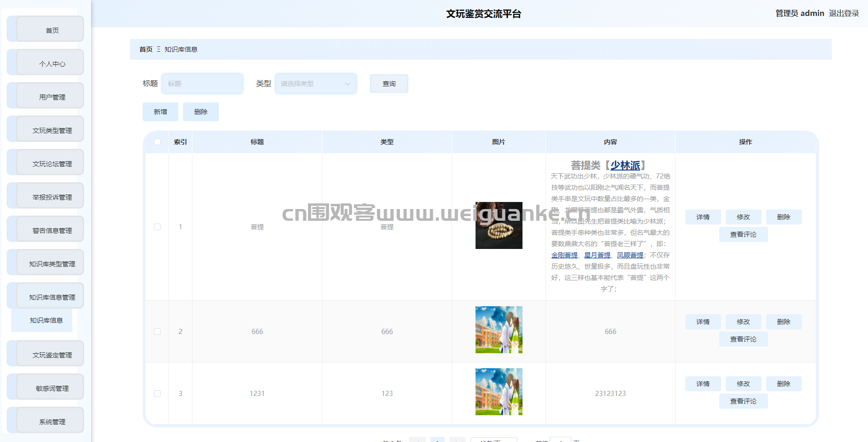
Task: Open 查看评论 for the 菩提 row
Action: (743, 234)
